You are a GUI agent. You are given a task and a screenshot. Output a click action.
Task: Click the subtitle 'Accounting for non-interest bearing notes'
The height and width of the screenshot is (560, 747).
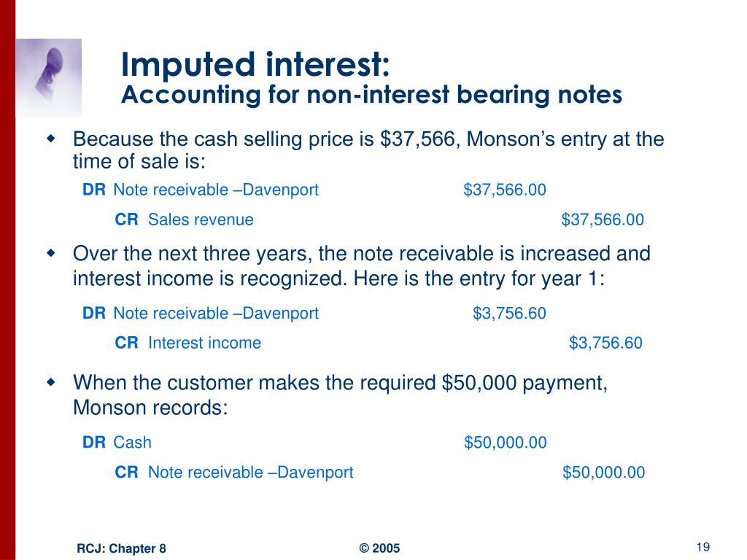tap(371, 94)
